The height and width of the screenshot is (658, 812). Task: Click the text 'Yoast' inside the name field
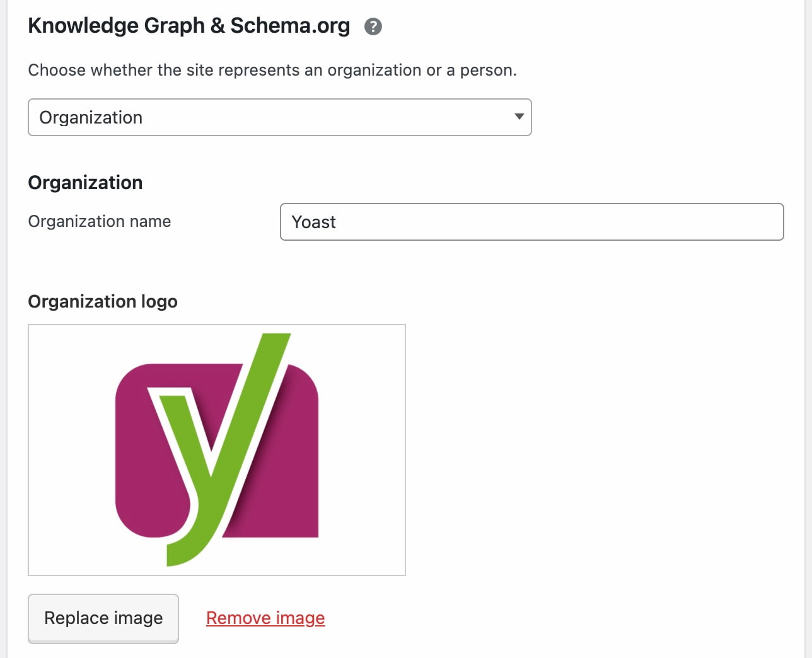313,222
